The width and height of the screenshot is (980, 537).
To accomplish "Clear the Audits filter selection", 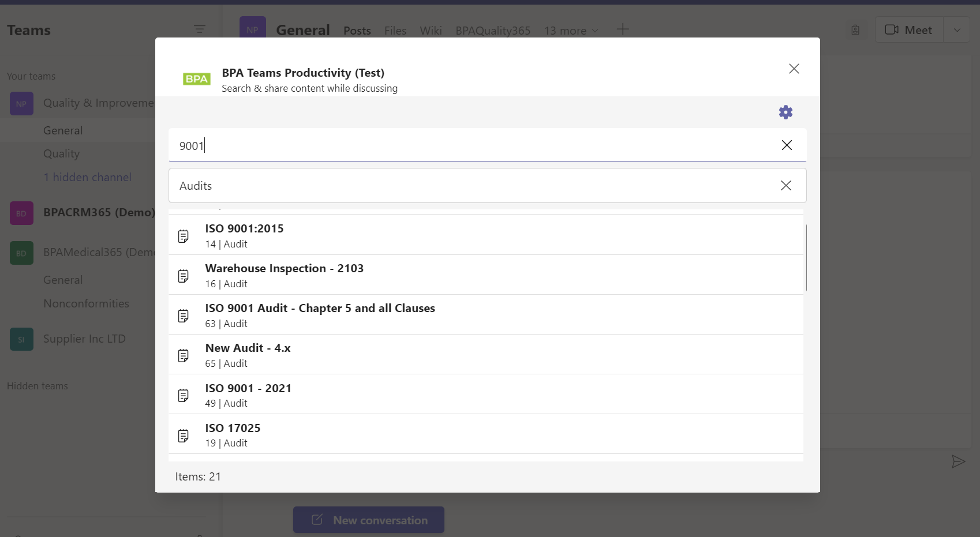I will (786, 185).
